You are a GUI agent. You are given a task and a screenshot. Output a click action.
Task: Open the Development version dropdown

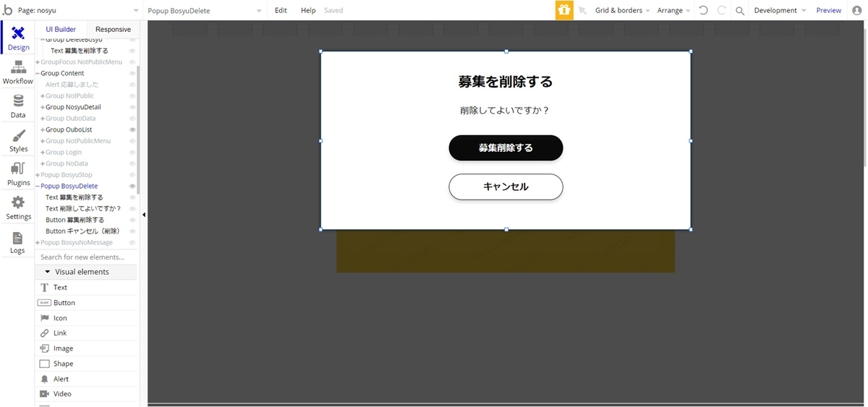pyautogui.click(x=780, y=10)
